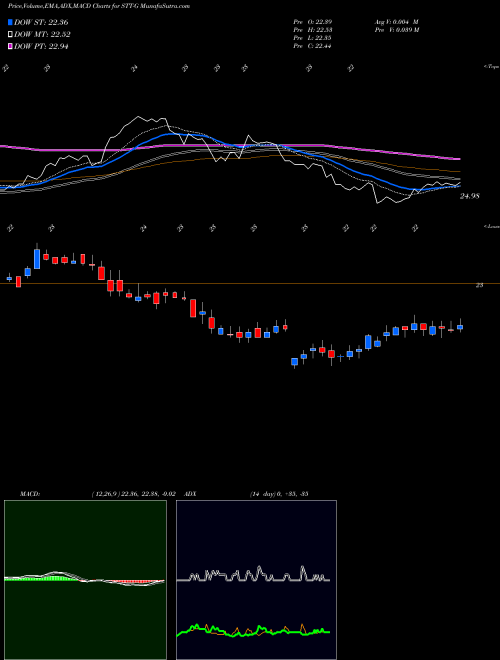Click the 'Pre L: 22.35' low value
The height and width of the screenshot is (660, 500).
pos(312,38)
